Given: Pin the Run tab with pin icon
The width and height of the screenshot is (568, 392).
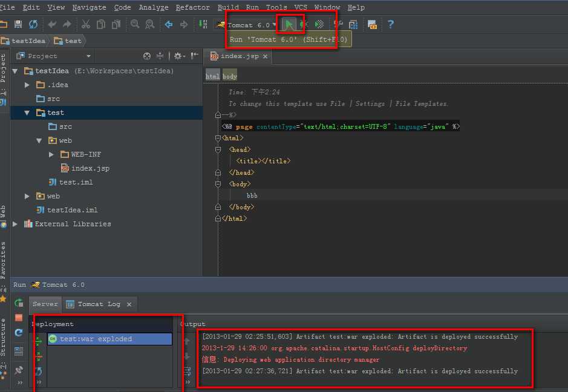Looking at the screenshot, I should [x=19, y=370].
